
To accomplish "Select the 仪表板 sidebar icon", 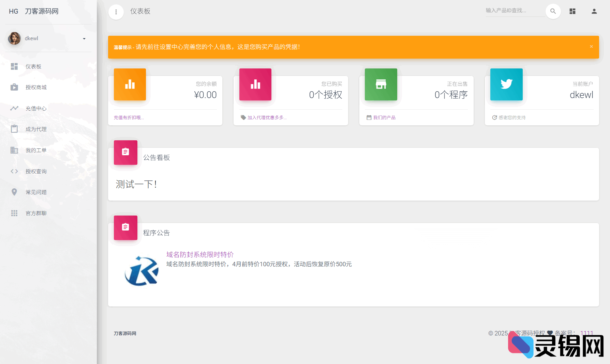I will point(14,66).
